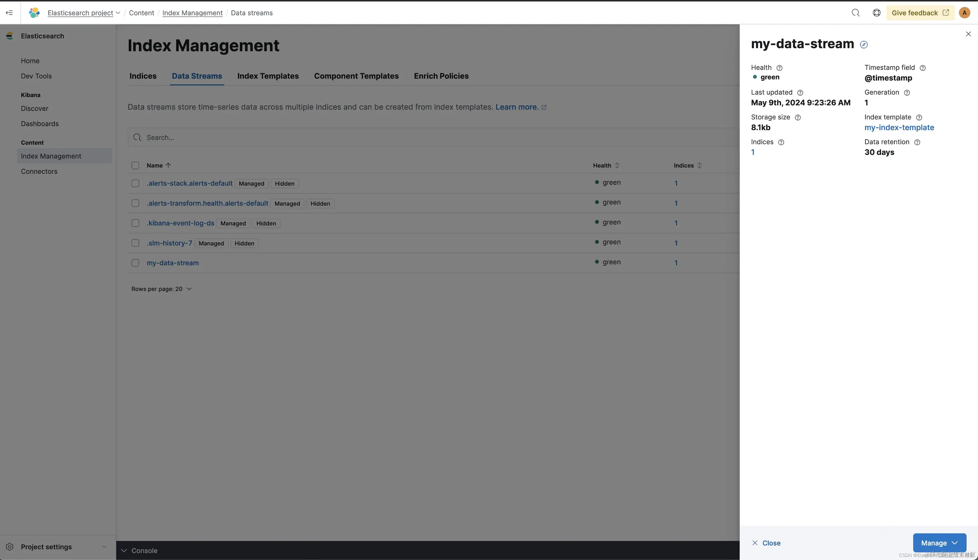The height and width of the screenshot is (560, 978).
Task: Click the collapse side navigation icon
Action: (x=9, y=13)
